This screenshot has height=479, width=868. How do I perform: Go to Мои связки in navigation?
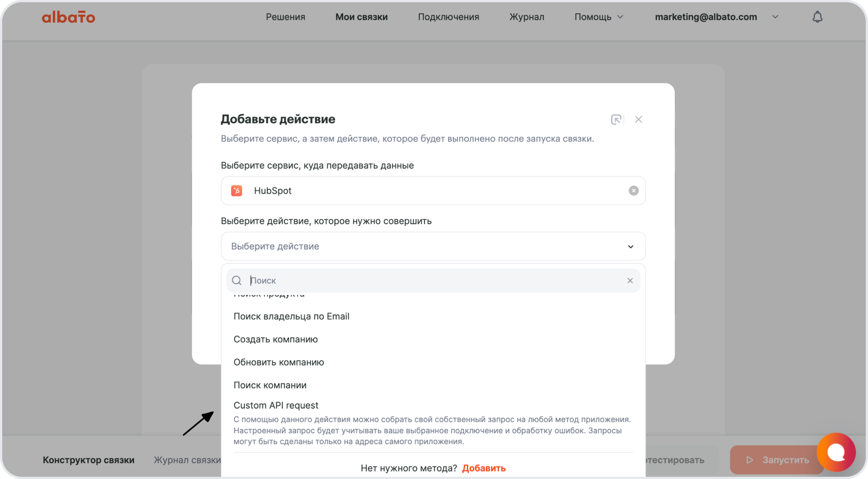(x=361, y=17)
